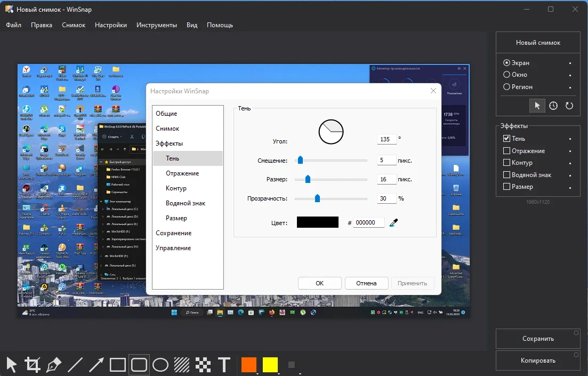Toggle small corner checkbox on Копировать button
The height and width of the screenshot is (376, 588).
(x=576, y=355)
